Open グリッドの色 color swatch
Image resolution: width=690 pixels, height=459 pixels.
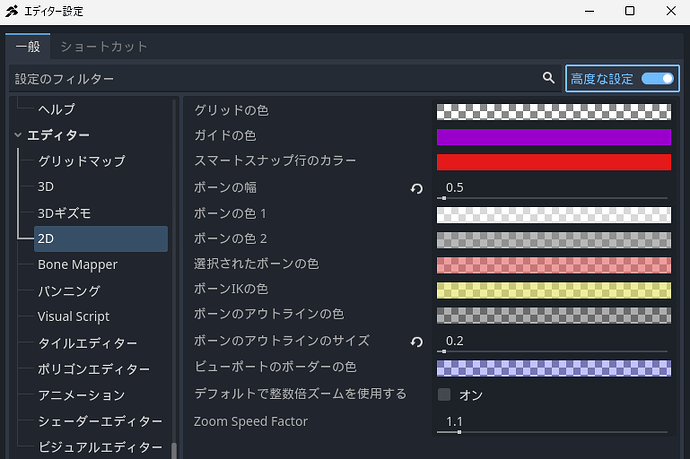[554, 112]
